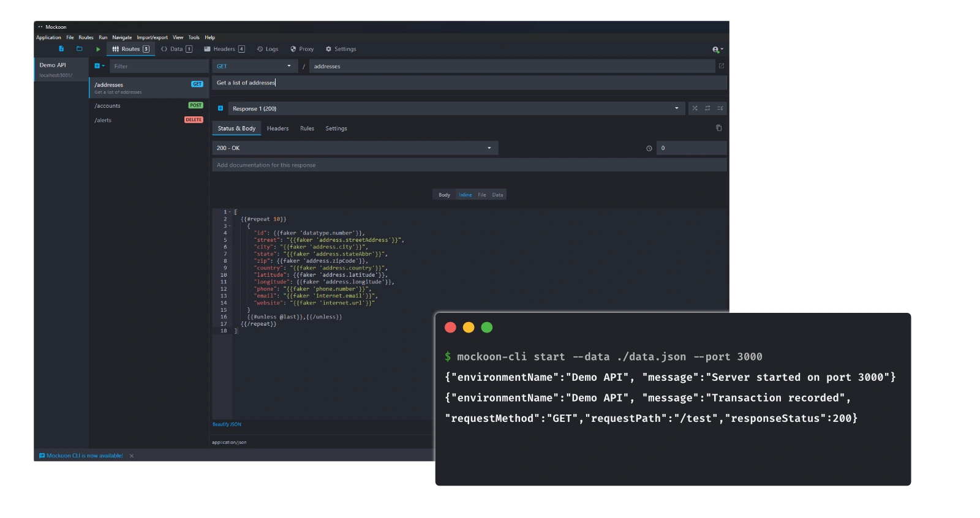Open the 200 - OK status dropdown
The image size is (980, 518).
[x=355, y=148]
